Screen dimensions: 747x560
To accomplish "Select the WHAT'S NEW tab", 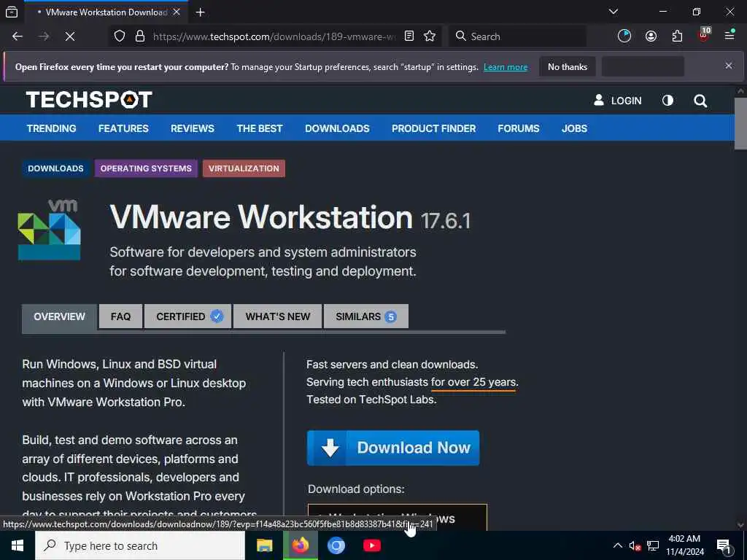I will [x=278, y=316].
